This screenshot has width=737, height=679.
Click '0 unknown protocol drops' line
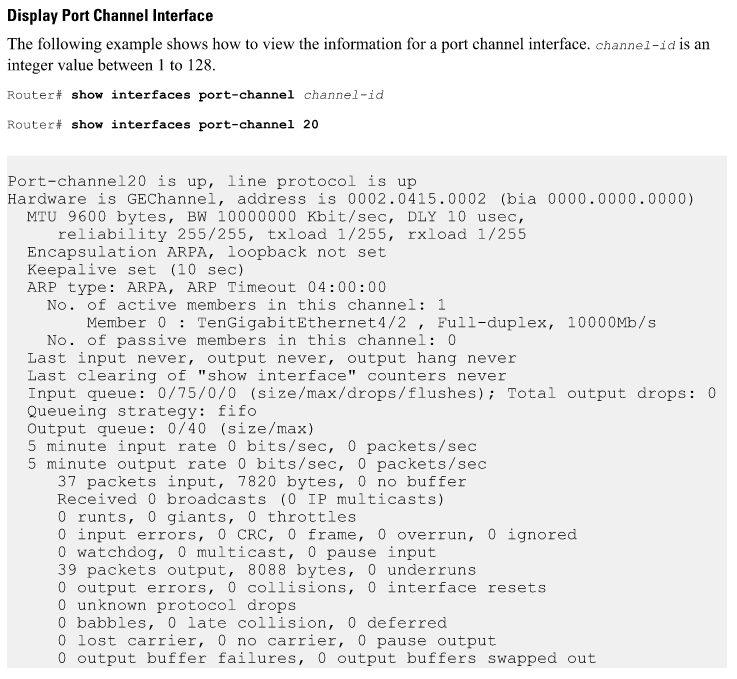coord(177,606)
